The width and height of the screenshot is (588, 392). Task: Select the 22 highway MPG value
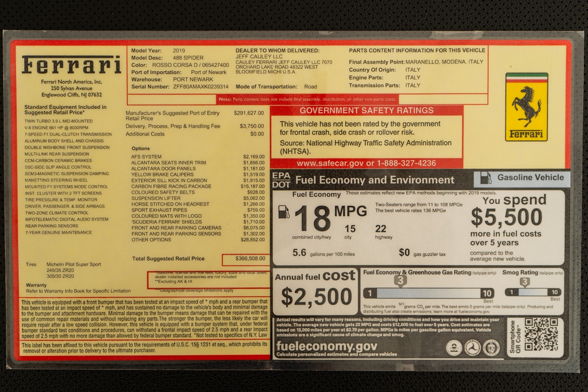(381, 229)
